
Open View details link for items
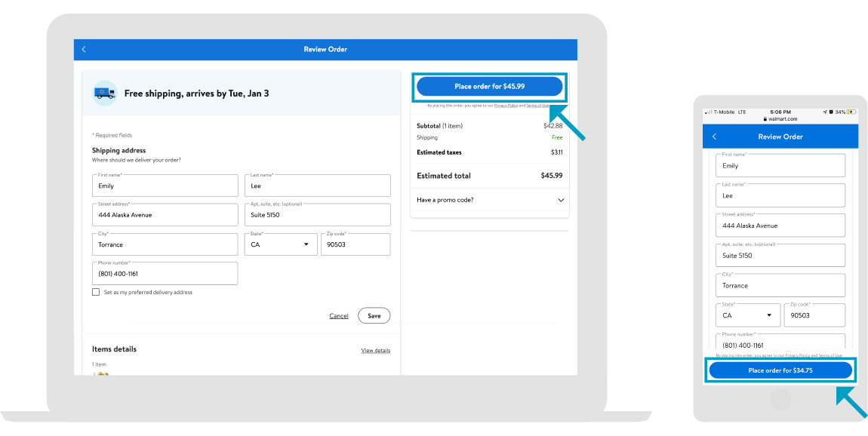(x=376, y=350)
